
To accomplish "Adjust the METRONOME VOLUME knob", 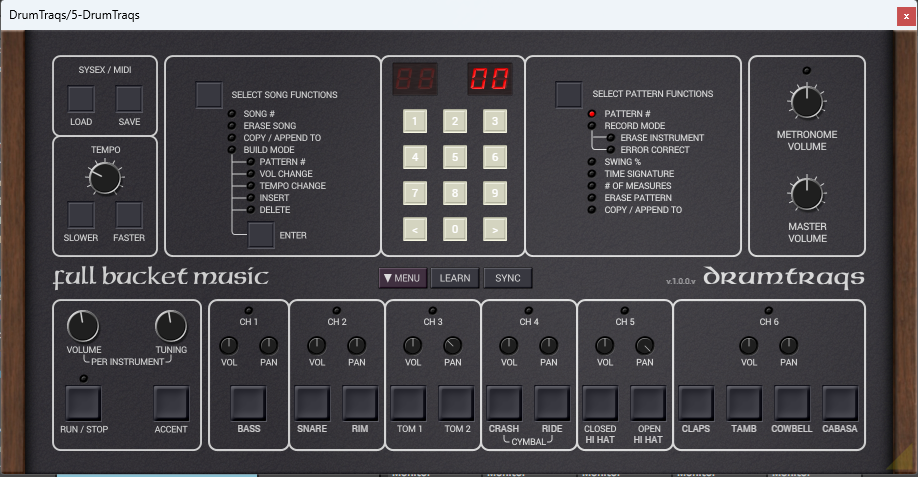I will (807, 101).
